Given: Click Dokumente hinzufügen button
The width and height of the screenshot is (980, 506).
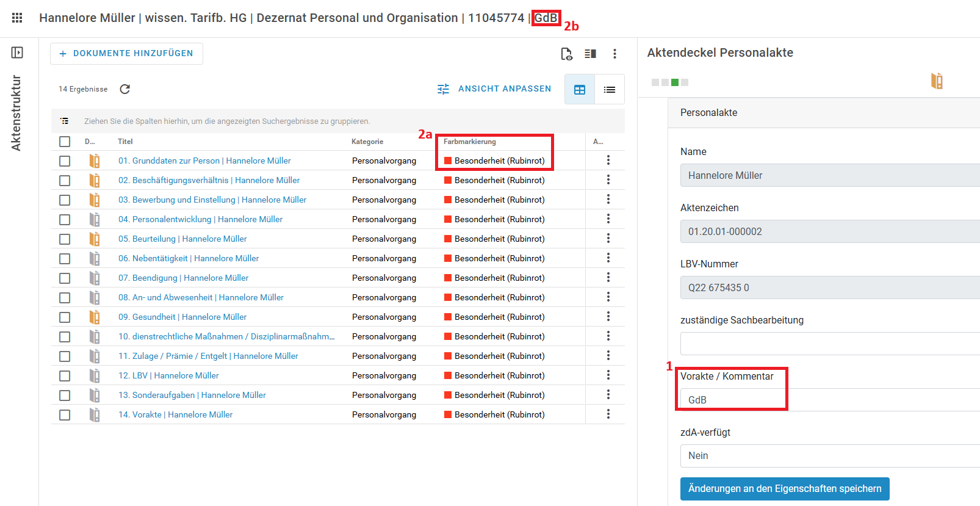Looking at the screenshot, I should click(x=126, y=54).
